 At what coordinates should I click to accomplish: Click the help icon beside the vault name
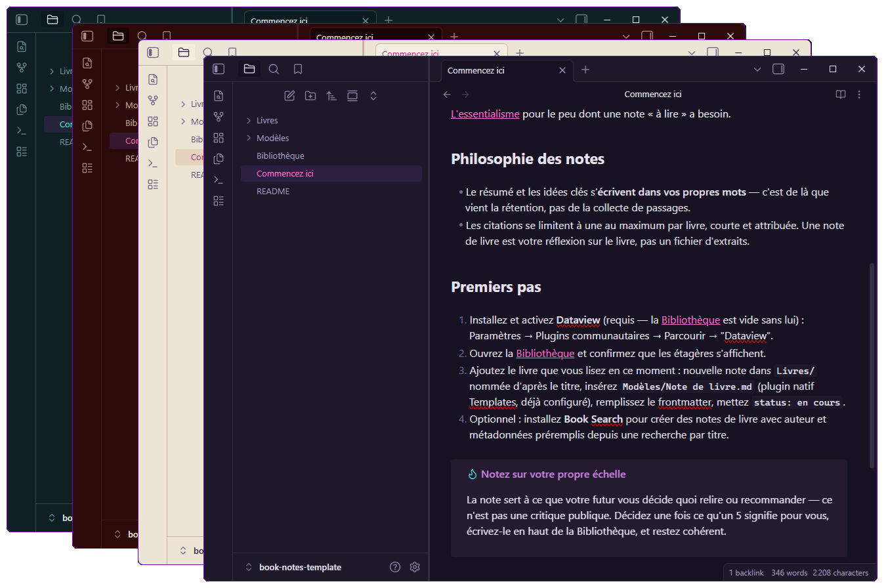coord(395,567)
